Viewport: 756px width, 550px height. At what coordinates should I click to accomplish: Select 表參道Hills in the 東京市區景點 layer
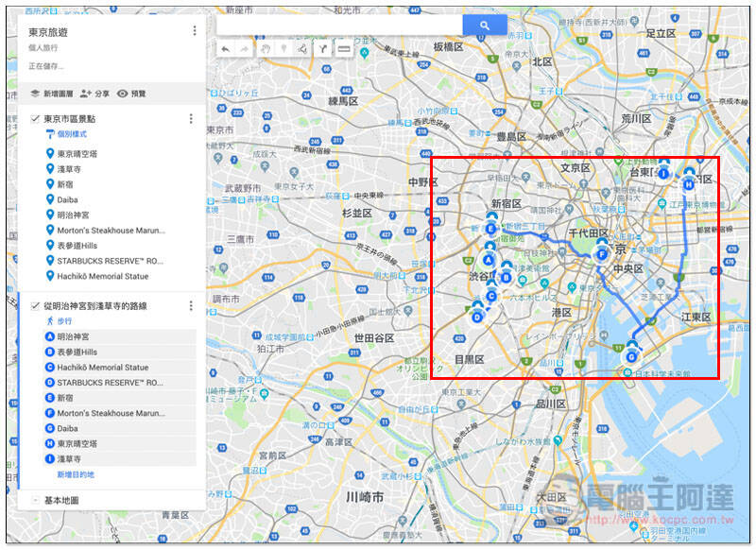77,246
